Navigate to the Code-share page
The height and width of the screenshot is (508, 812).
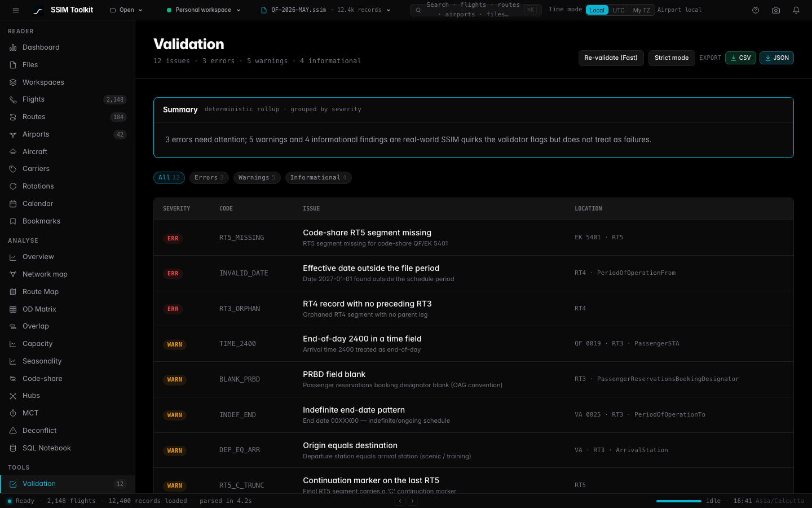click(x=68, y=379)
